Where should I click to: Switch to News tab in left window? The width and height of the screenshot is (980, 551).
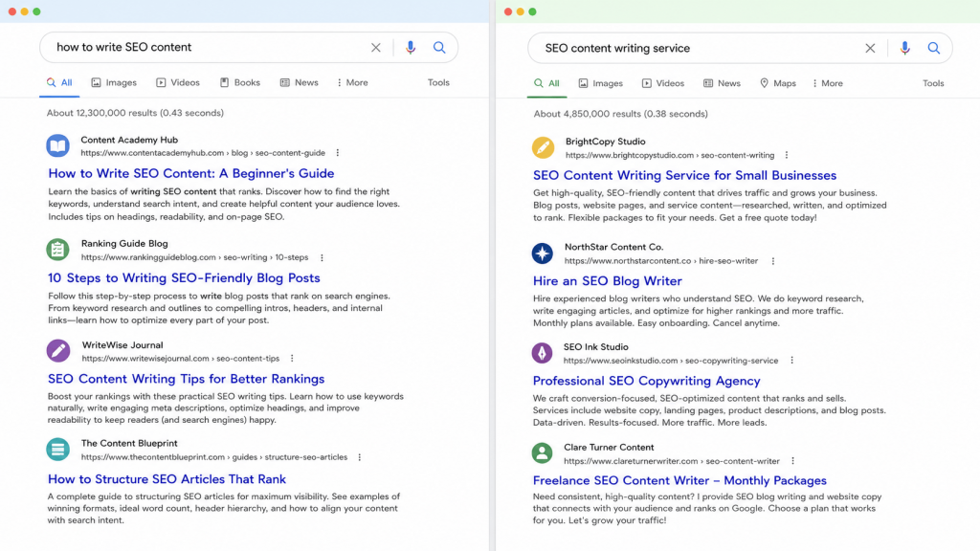tap(300, 82)
